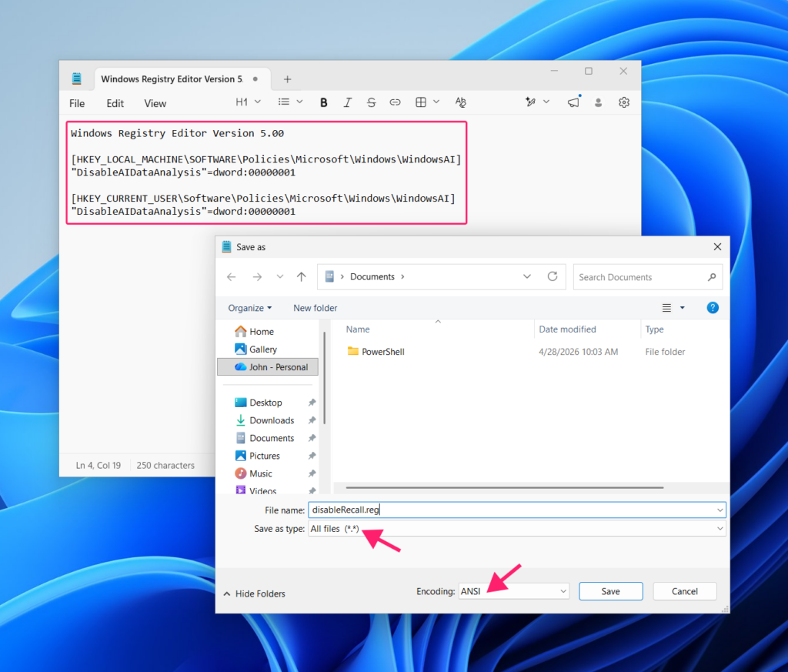Select Music in navigation pane
The image size is (788, 672).
(254, 473)
